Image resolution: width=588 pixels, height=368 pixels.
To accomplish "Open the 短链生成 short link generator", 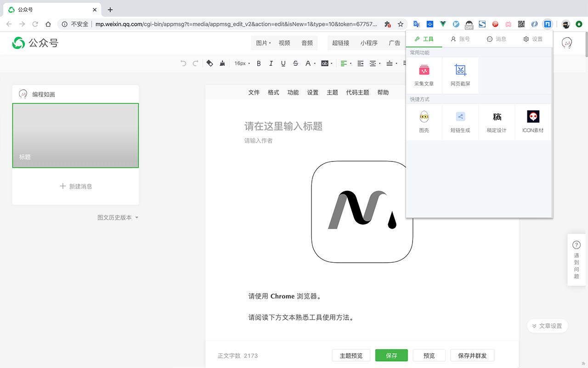I will point(460,121).
